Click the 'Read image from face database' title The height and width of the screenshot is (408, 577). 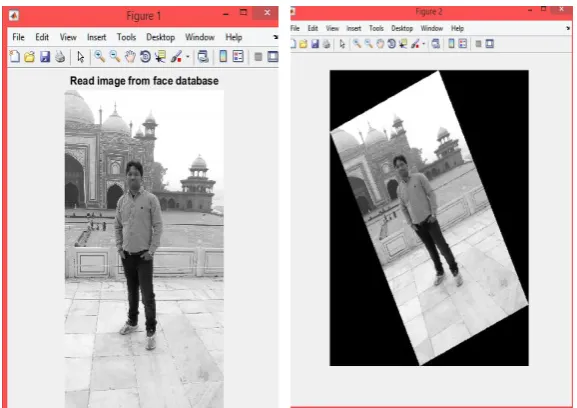click(144, 81)
